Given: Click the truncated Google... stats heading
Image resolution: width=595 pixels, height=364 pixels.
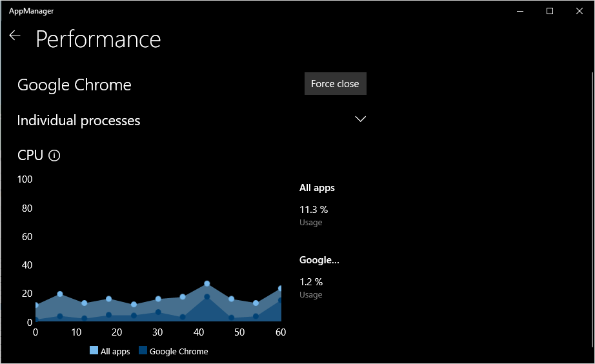Looking at the screenshot, I should (x=319, y=260).
